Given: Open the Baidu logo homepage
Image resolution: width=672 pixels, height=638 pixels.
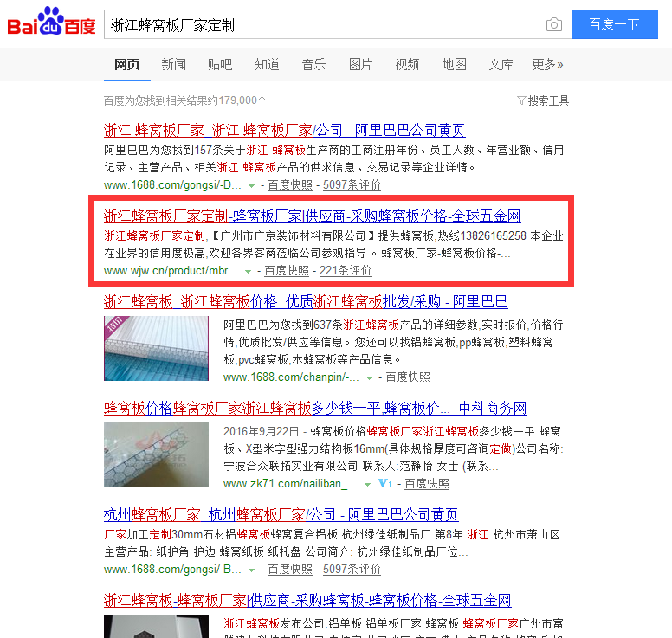Looking at the screenshot, I should click(x=51, y=21).
